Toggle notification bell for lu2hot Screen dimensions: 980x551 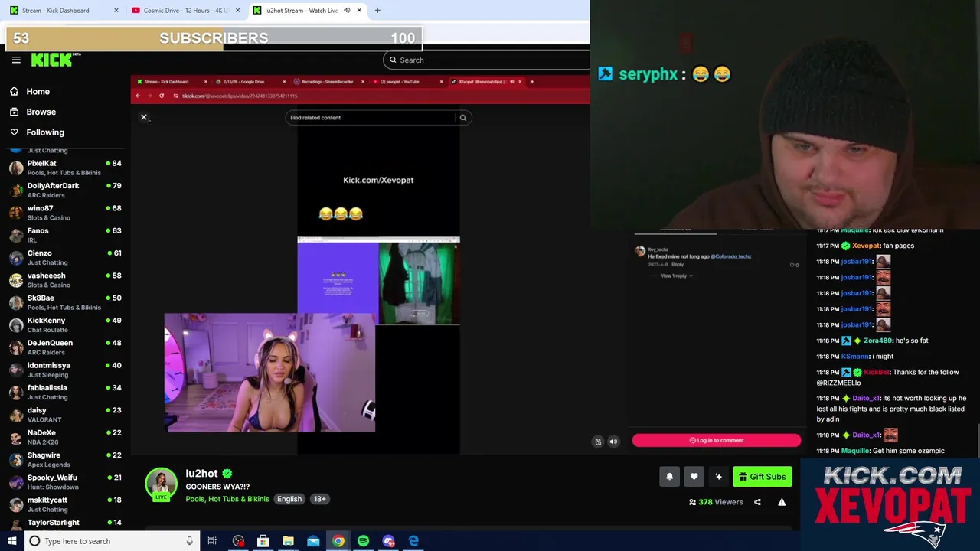tap(669, 477)
